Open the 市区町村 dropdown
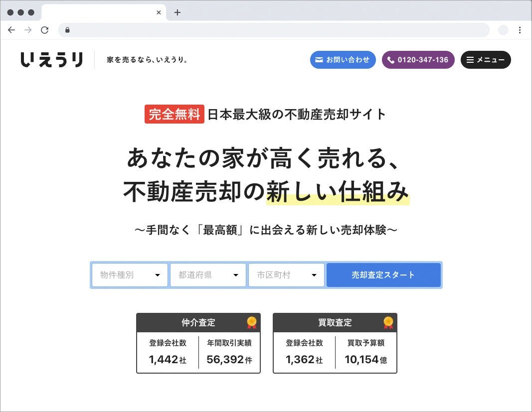The image size is (532, 412). (286, 275)
